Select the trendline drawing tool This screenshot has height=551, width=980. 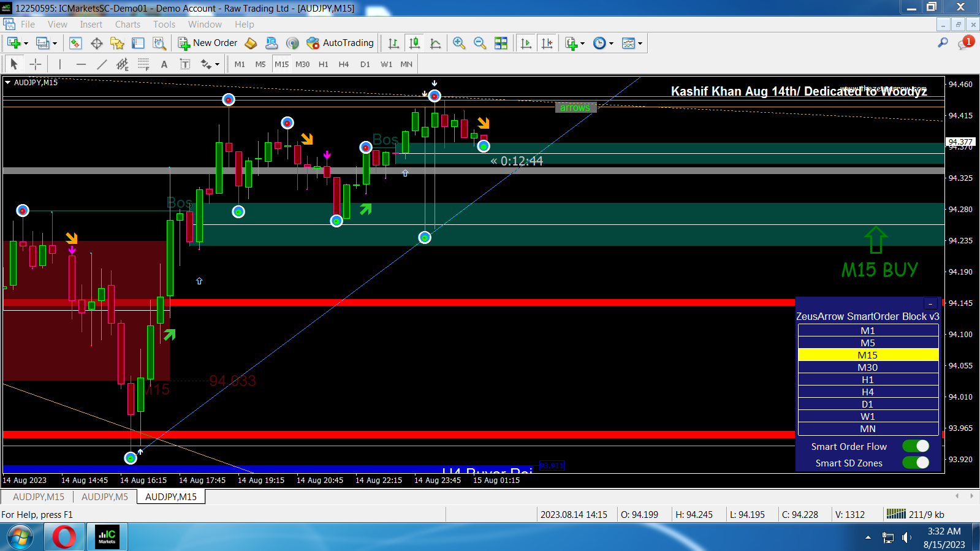tap(102, 64)
